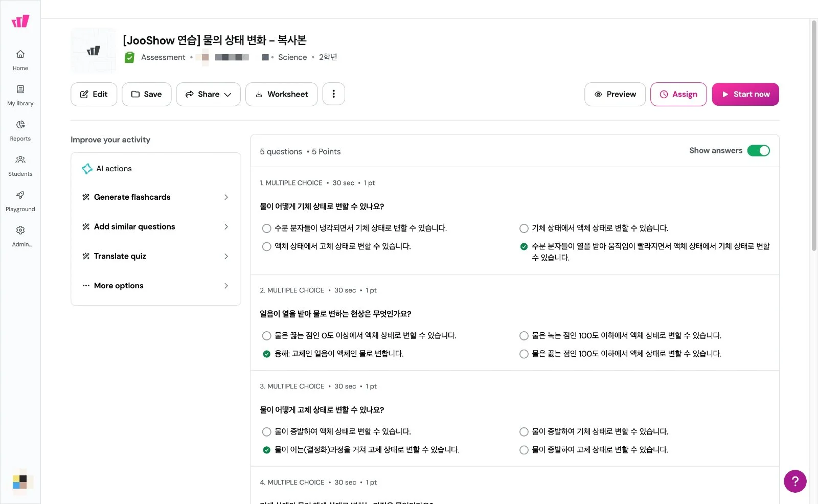Open the purple help question mark button

coord(795,481)
